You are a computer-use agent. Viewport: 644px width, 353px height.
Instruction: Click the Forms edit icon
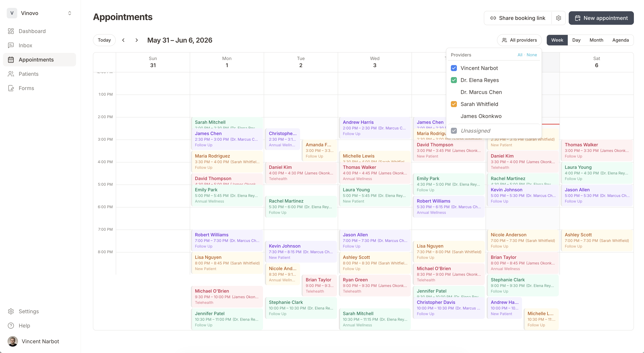[11, 88]
